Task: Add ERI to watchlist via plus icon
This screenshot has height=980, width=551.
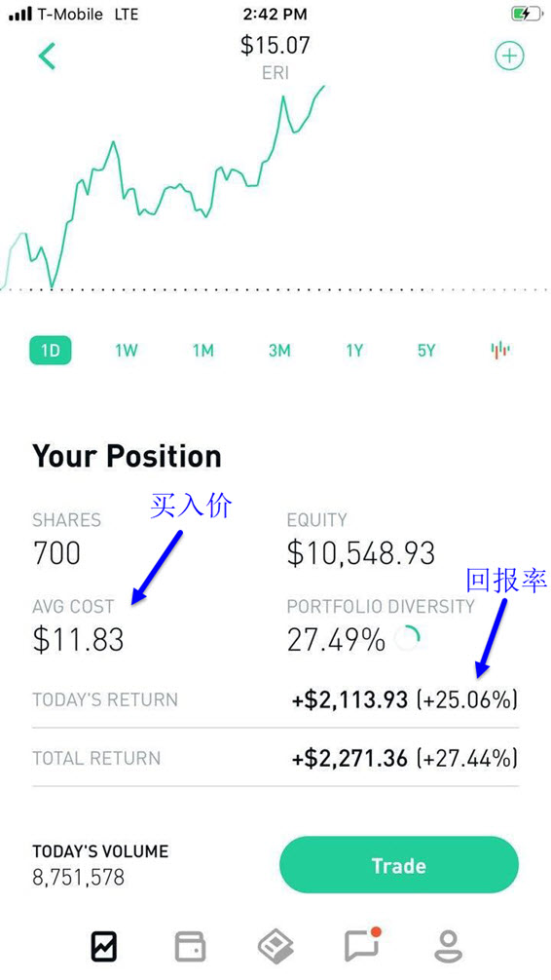Action: point(509,57)
